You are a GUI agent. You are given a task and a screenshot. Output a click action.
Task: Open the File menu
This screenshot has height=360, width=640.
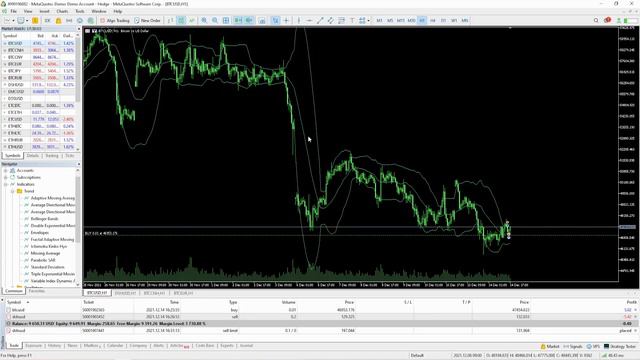tap(13, 11)
